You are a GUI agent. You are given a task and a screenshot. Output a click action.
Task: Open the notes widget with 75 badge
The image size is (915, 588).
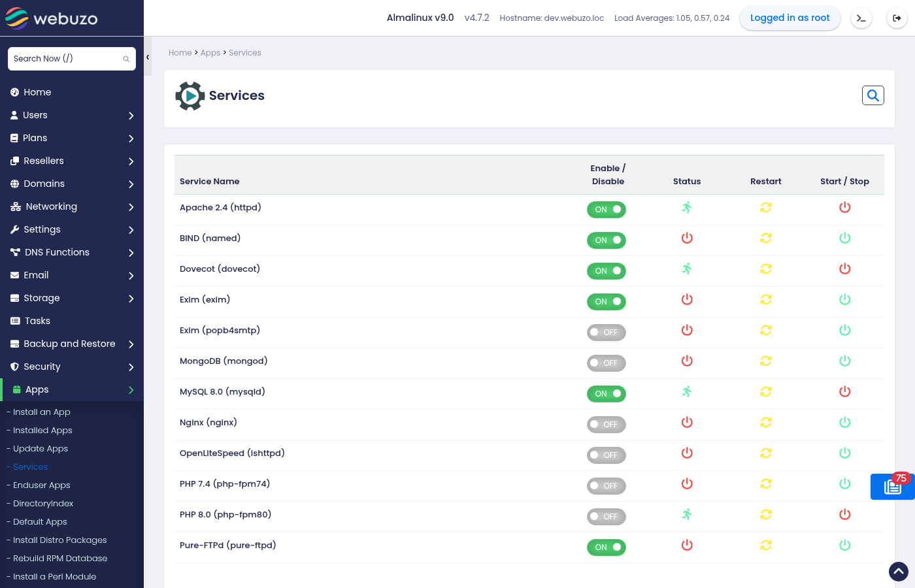point(893,487)
